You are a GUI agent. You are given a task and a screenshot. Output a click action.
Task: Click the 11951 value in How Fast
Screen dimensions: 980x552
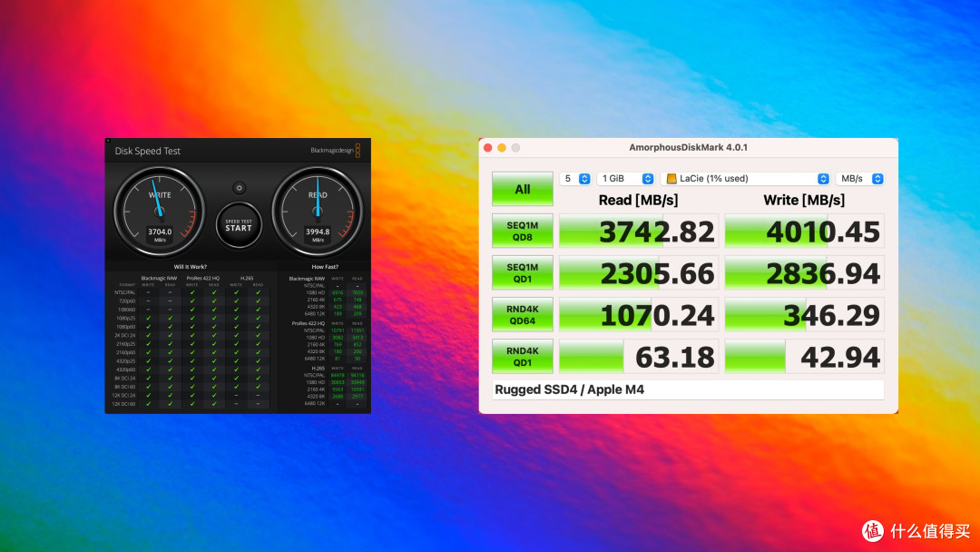click(358, 330)
